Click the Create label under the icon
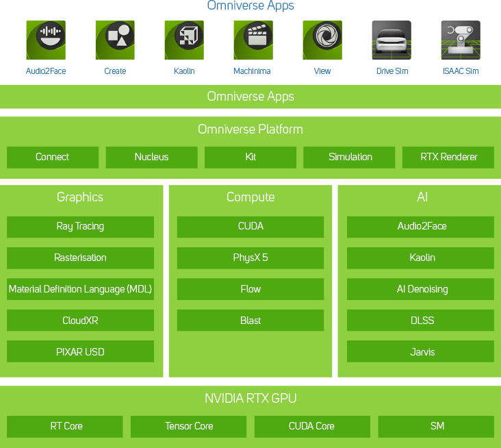 [x=115, y=71]
